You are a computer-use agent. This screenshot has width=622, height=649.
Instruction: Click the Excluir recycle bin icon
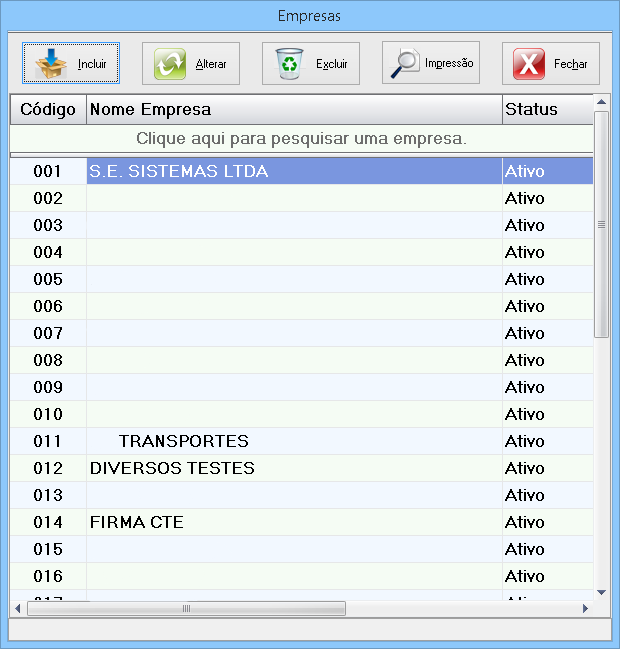(290, 64)
